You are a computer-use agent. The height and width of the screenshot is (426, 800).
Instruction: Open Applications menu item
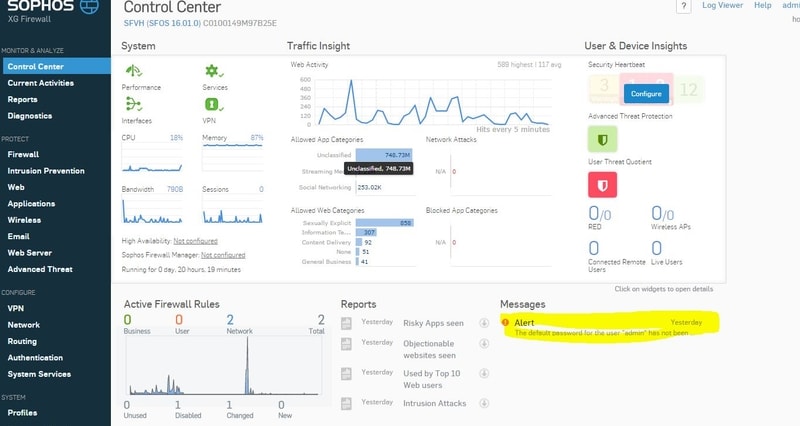click(31, 204)
